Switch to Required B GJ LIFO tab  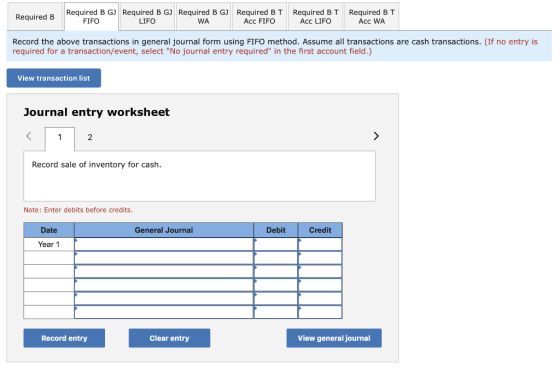[x=147, y=17]
